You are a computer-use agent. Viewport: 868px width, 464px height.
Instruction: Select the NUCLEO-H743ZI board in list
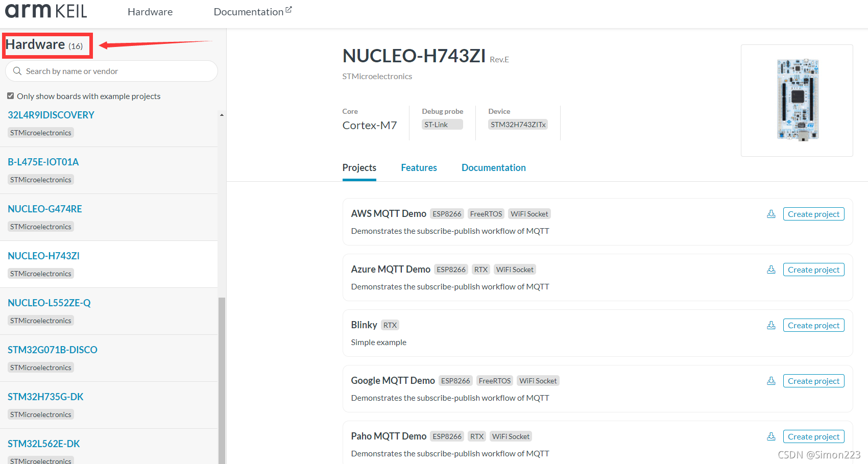(44, 256)
